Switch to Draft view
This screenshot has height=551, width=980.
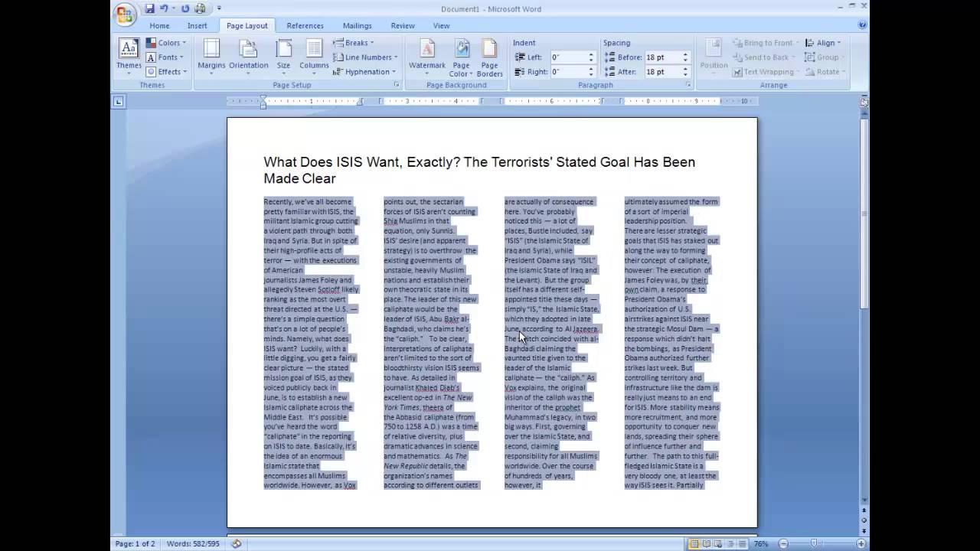pos(740,544)
